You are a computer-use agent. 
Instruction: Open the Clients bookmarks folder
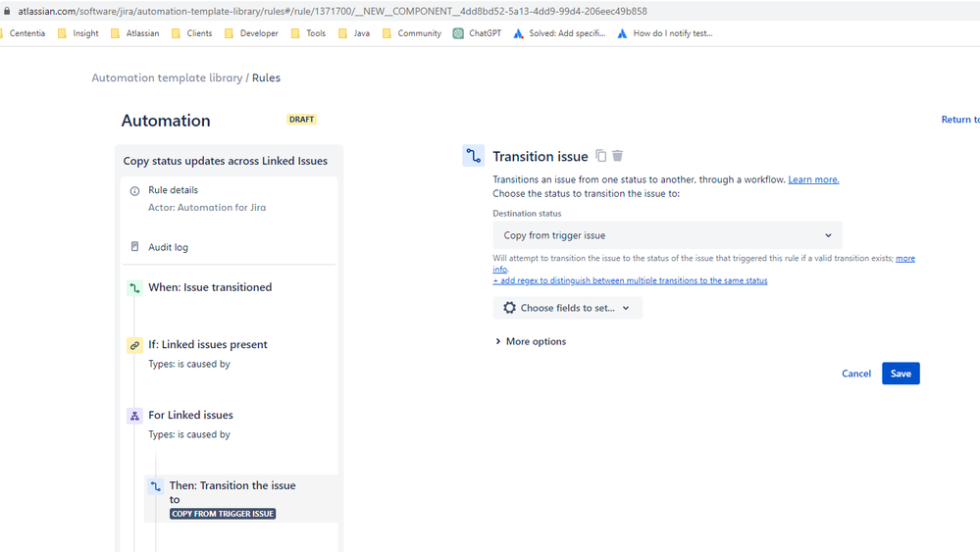pyautogui.click(x=192, y=33)
